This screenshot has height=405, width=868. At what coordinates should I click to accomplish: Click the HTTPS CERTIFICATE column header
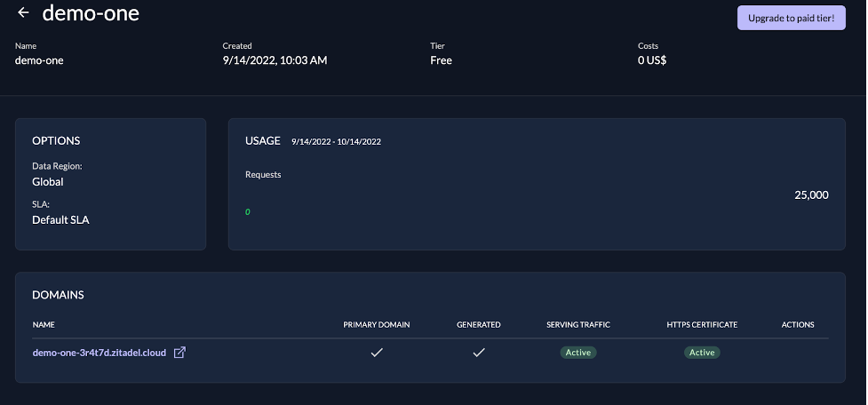702,325
